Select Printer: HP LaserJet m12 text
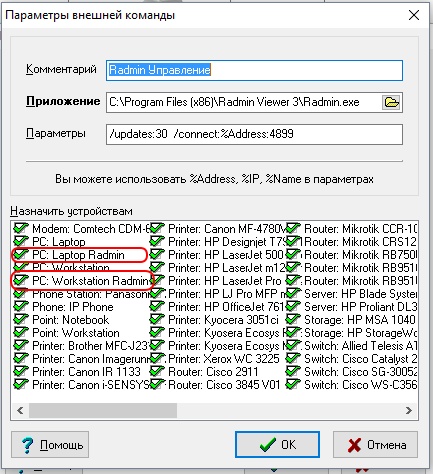This screenshot has height=474, width=433. (x=227, y=268)
